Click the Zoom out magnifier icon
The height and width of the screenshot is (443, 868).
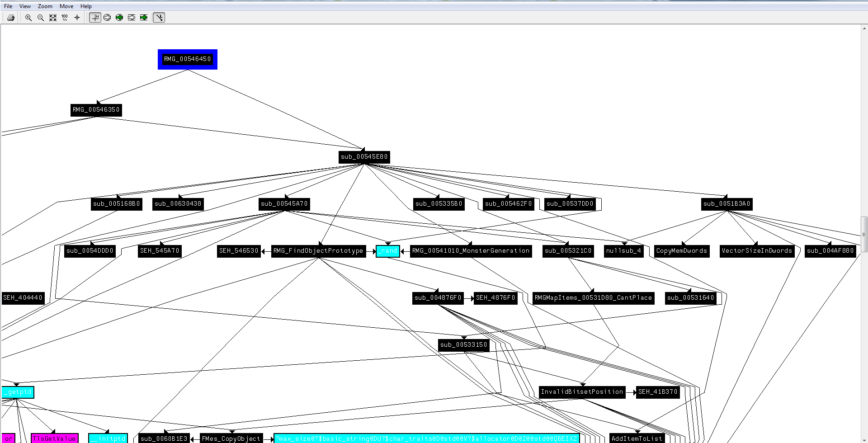pos(41,18)
